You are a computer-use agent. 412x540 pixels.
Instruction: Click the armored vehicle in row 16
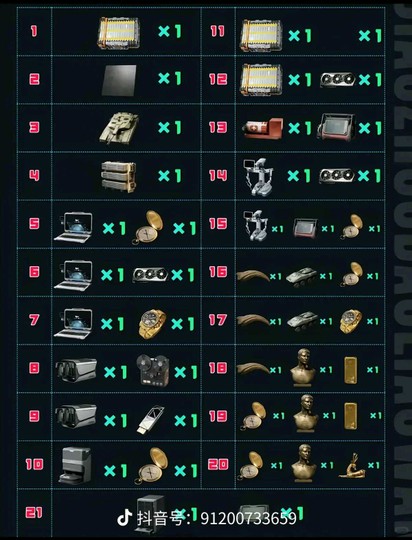[301, 278]
